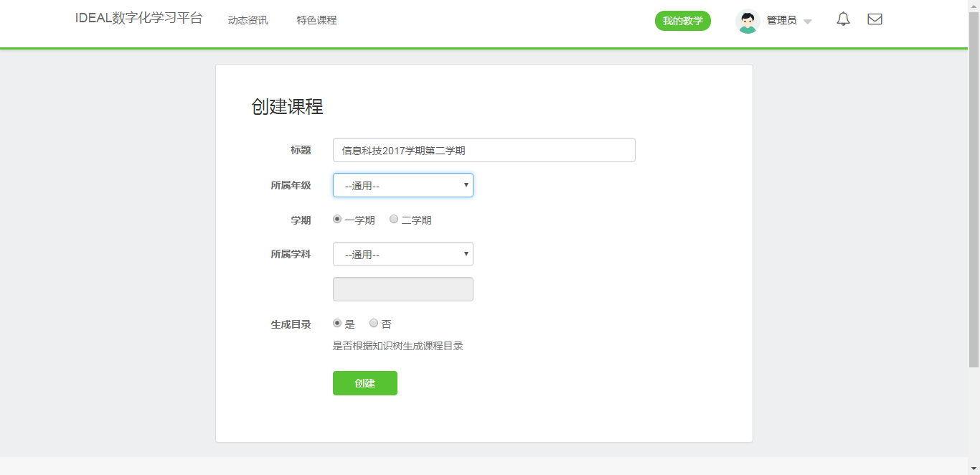Expand the 管理员 user menu arrow
Screen dimensions: 980x475
[807, 22]
